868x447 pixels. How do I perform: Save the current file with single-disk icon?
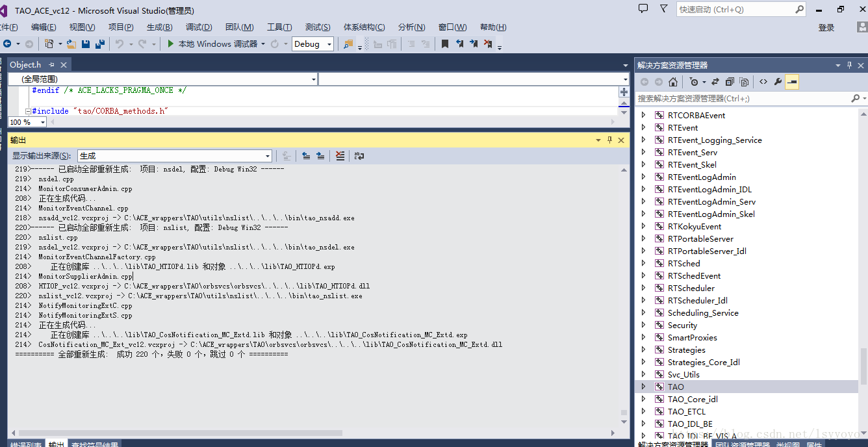86,44
